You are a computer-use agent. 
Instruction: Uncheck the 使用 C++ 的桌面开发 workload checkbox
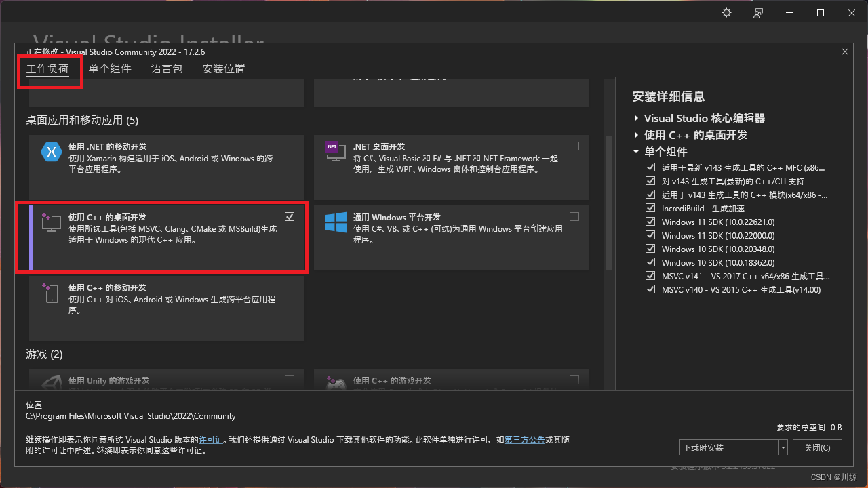point(290,216)
